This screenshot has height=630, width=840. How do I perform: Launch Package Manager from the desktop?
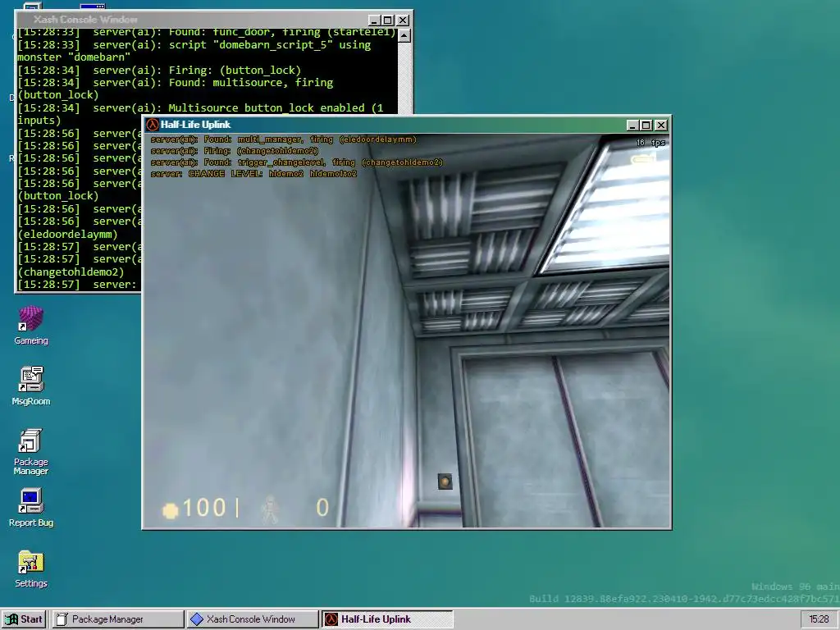pyautogui.click(x=30, y=451)
